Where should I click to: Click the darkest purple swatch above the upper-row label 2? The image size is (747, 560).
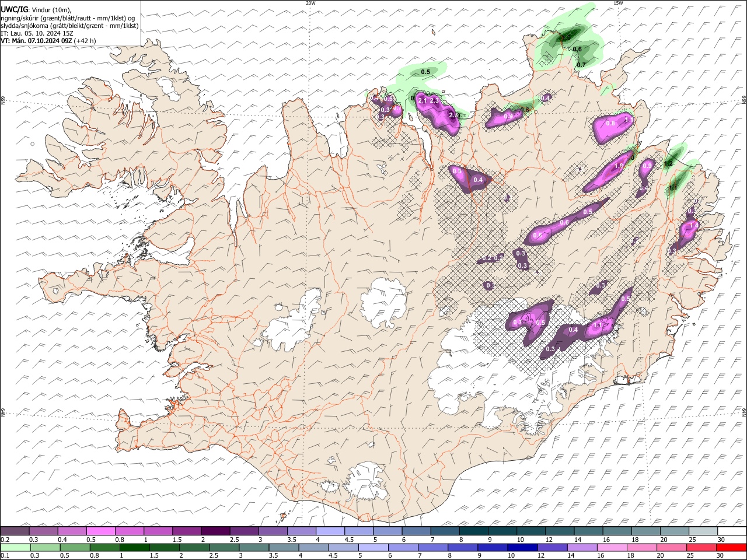[x=215, y=531]
